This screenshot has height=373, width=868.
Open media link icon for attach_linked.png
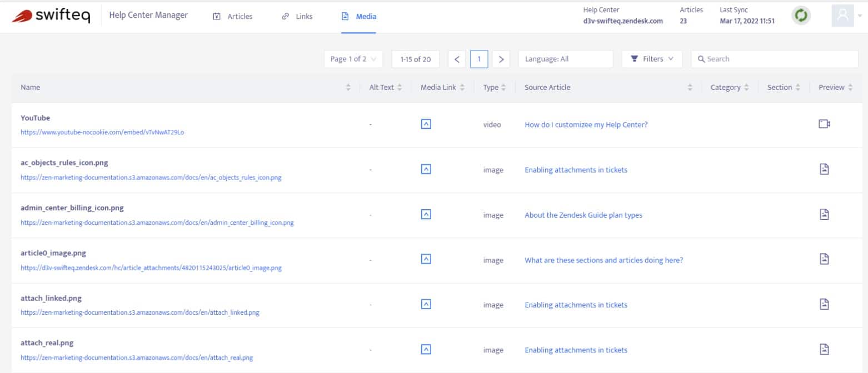point(426,304)
